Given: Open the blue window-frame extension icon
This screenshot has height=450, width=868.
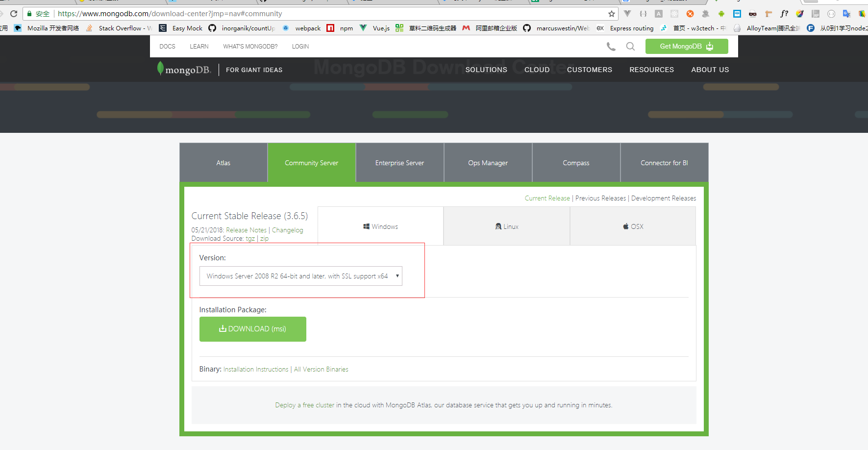Looking at the screenshot, I should pyautogui.click(x=737, y=14).
